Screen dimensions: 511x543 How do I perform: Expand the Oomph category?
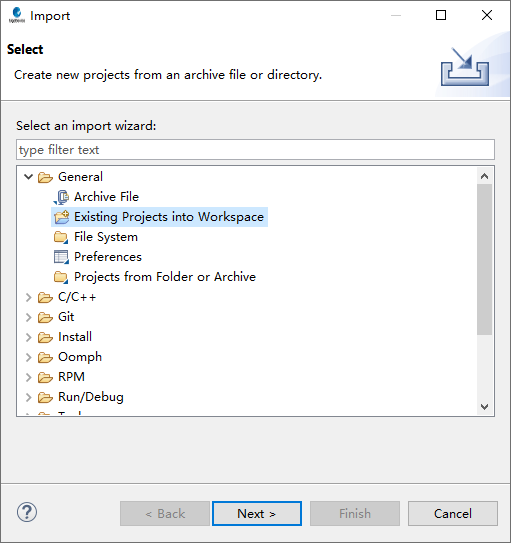[28, 357]
